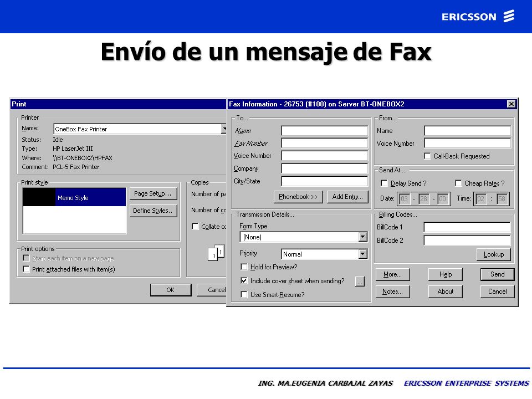Click OK in the Print dialog
The image size is (532, 399).
pyautogui.click(x=171, y=290)
